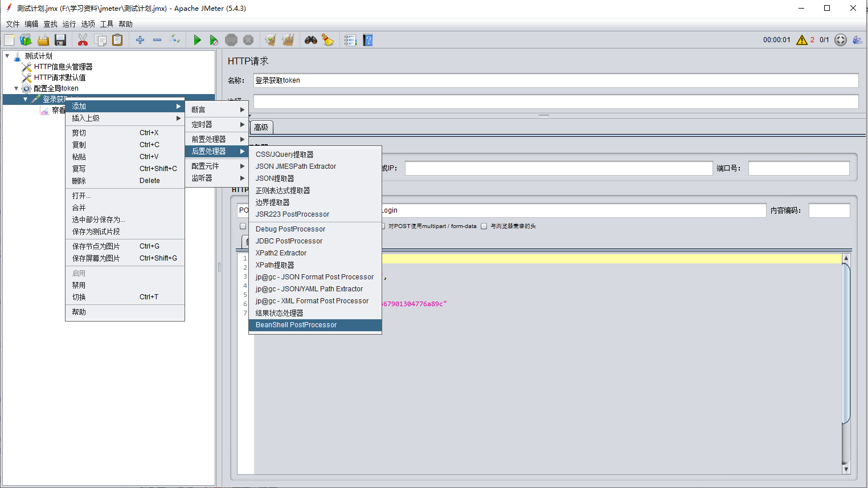Click the Stop sign icon
Screen dimensions: 868x488
point(231,40)
